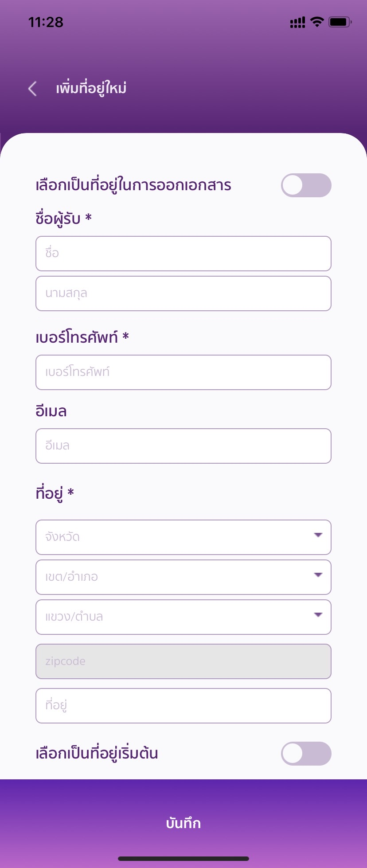The height and width of the screenshot is (868, 367).
Task: Expand the แขวง/ตำบล dropdown
Action: (x=183, y=617)
